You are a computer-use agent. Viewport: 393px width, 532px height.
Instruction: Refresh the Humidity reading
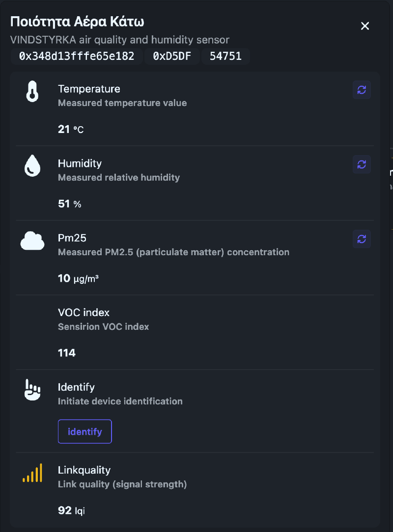362,164
